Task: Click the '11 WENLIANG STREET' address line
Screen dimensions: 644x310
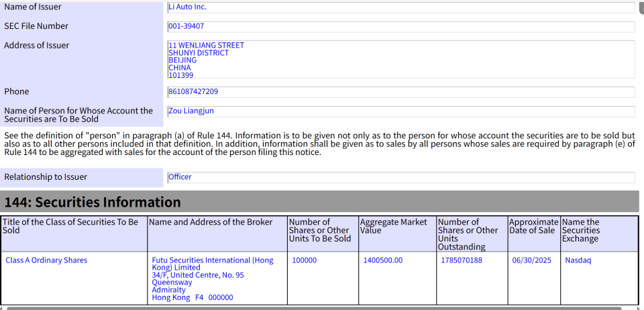Action: pyautogui.click(x=206, y=45)
